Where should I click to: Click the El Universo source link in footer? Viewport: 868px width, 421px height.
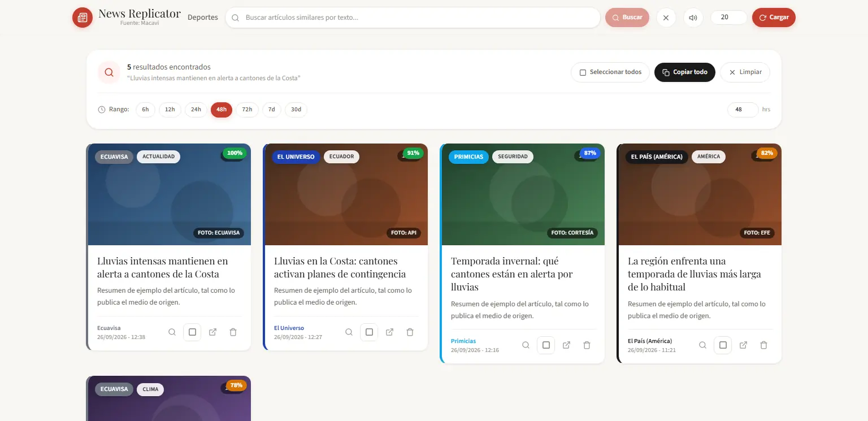click(289, 328)
